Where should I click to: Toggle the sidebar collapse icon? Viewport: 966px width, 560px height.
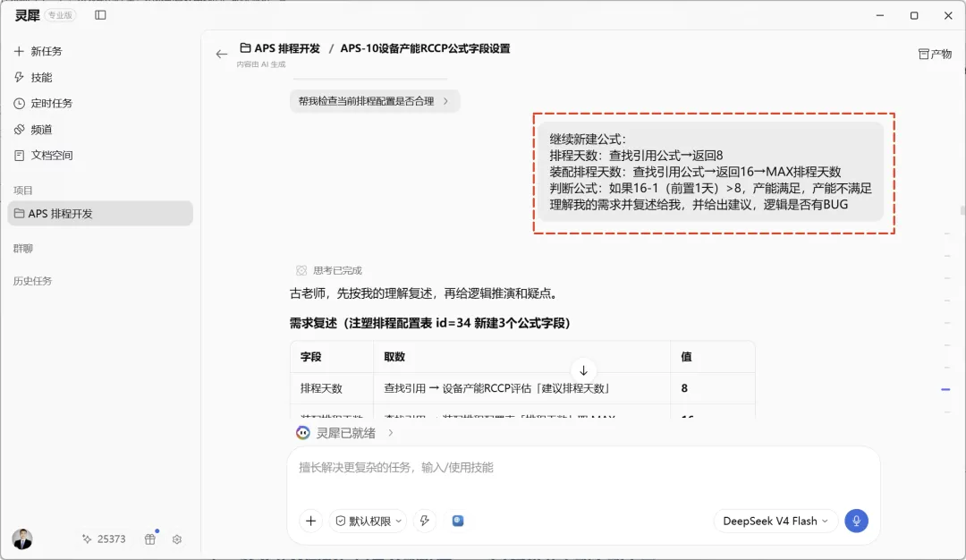pyautogui.click(x=100, y=15)
